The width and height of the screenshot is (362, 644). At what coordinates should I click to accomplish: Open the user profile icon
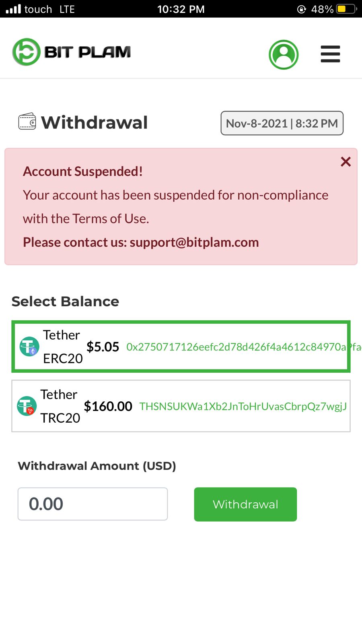pos(284,54)
